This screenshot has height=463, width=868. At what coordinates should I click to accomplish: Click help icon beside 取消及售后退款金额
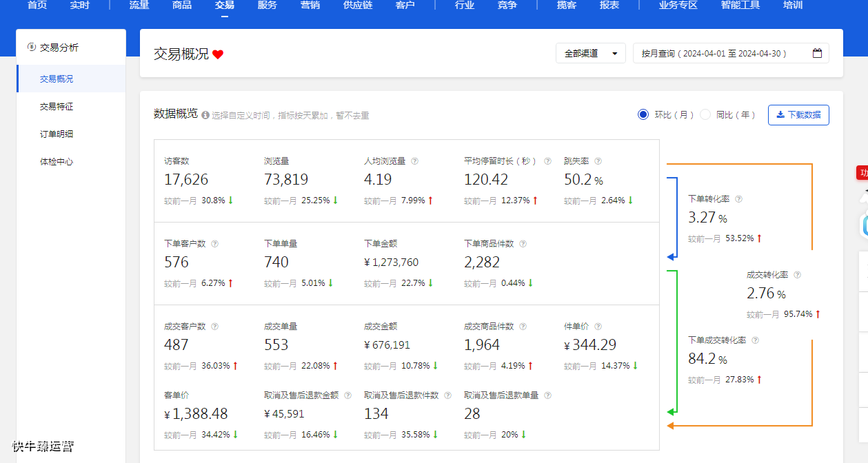pos(347,395)
